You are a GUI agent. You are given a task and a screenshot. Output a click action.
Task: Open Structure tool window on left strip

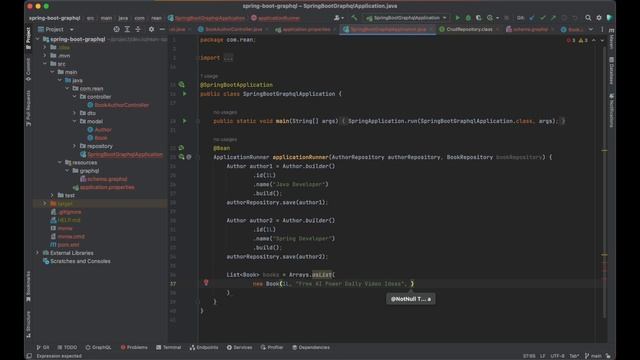coord(28,324)
